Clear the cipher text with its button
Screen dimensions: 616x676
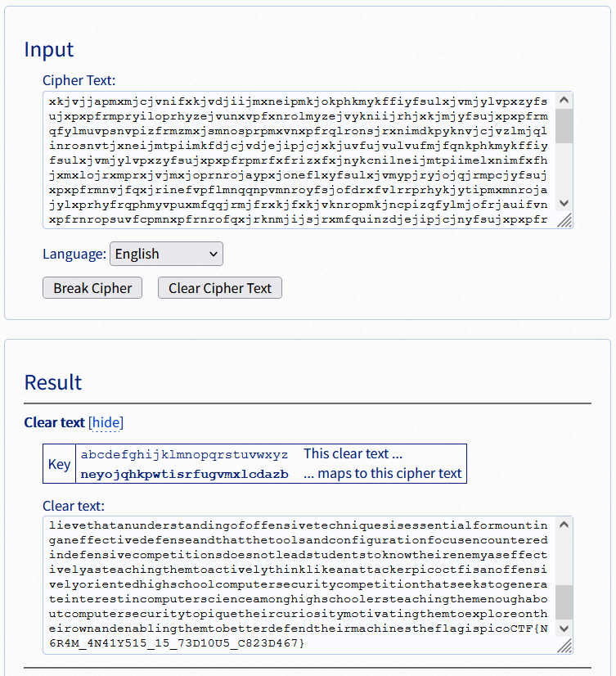(x=220, y=288)
